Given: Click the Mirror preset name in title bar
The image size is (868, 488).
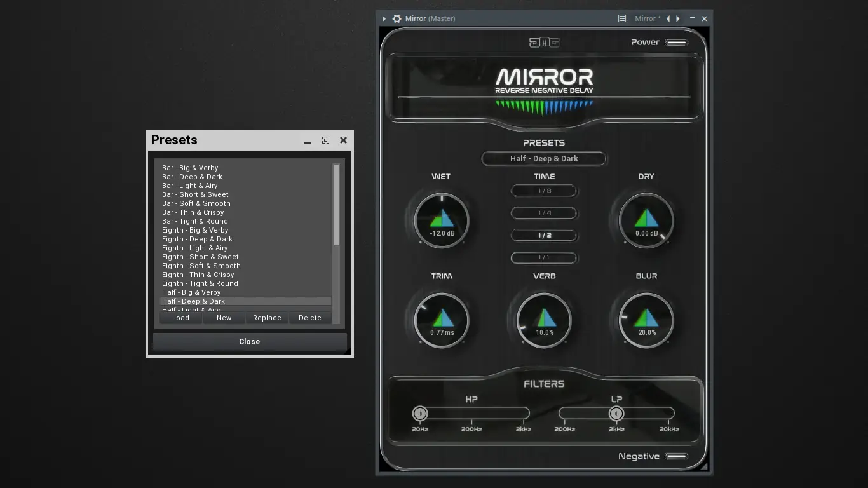Looking at the screenshot, I should click(x=648, y=19).
